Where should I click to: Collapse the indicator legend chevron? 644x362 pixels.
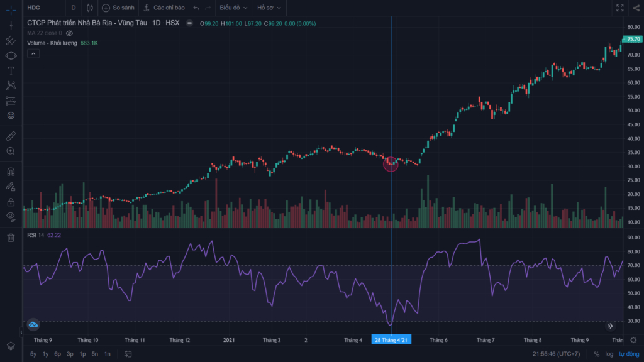tap(33, 54)
